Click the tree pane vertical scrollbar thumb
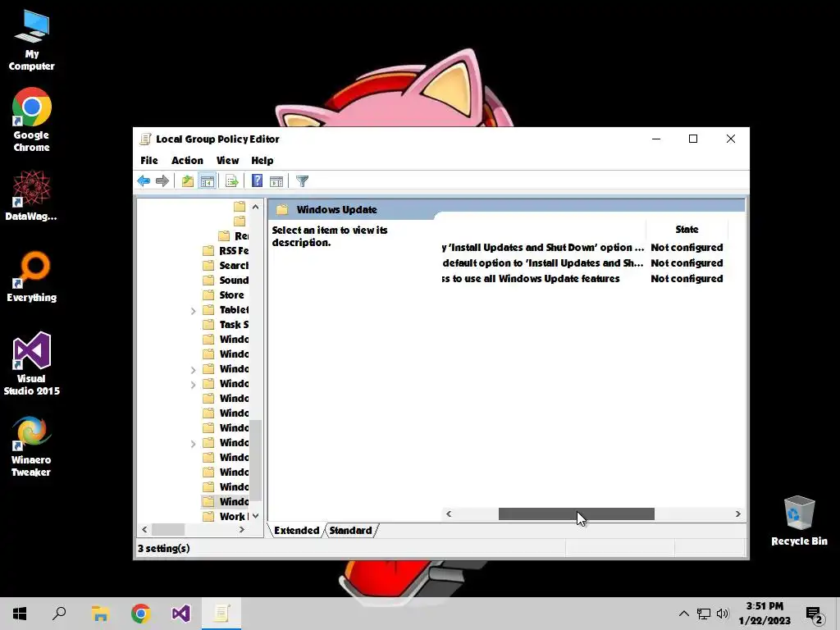This screenshot has width=840, height=630. point(256,459)
